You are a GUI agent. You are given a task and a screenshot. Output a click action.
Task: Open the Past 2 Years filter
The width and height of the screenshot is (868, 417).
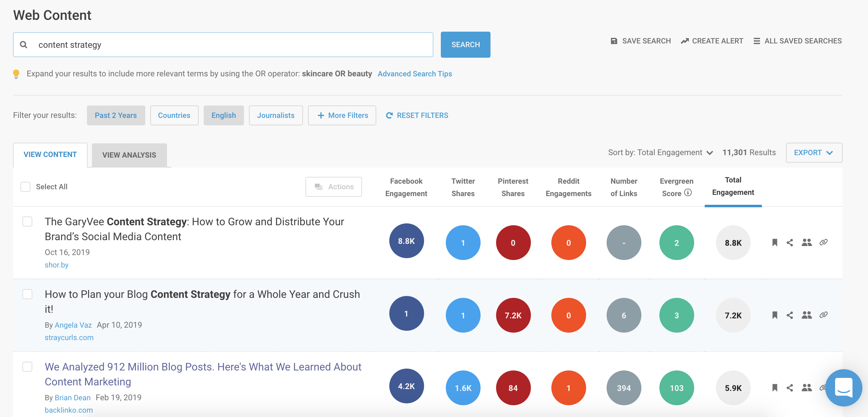115,115
